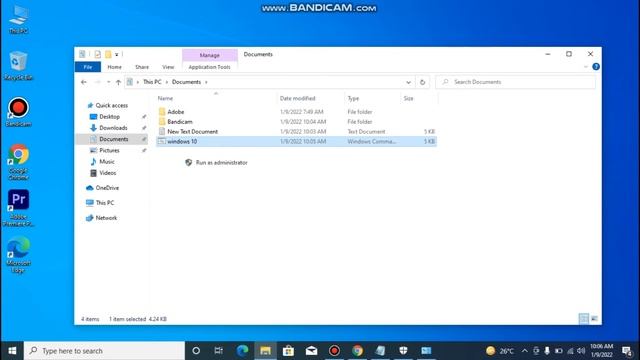Image resolution: width=640 pixels, height=360 pixels.
Task: Open the Windows Start menu
Action: pyautogui.click(x=12, y=351)
